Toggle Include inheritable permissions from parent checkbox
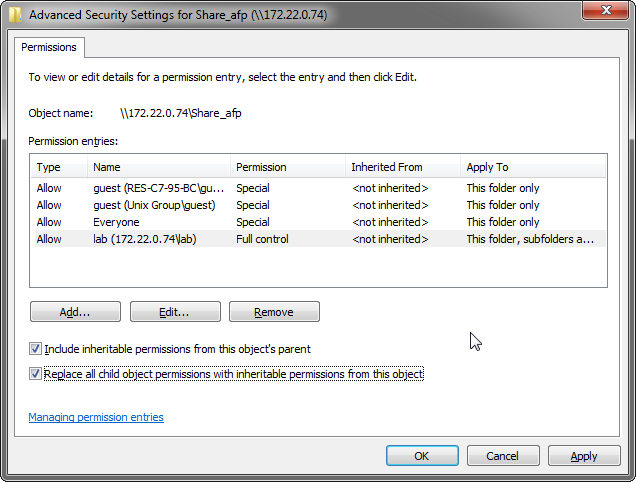Viewport: 636px width, 482px height. click(35, 349)
